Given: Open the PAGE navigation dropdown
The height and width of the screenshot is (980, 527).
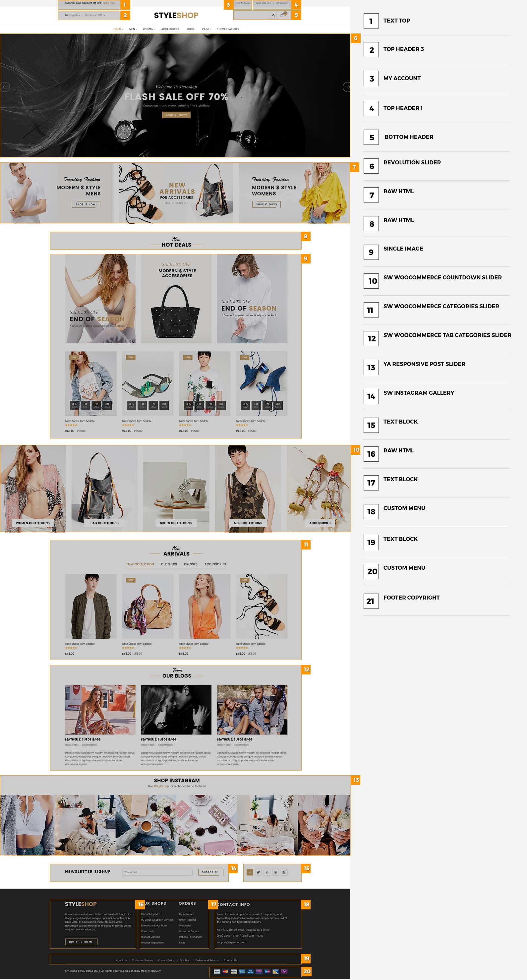Looking at the screenshot, I should click(206, 29).
